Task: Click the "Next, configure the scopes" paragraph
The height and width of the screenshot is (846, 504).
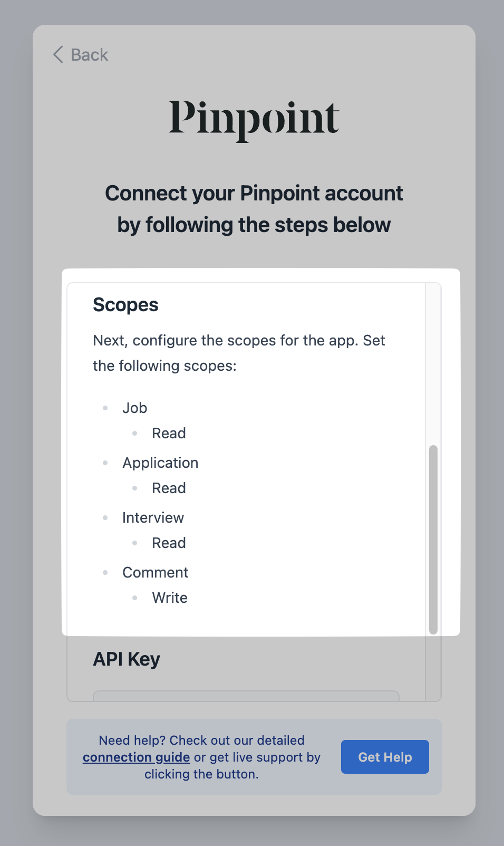Action: tap(239, 353)
